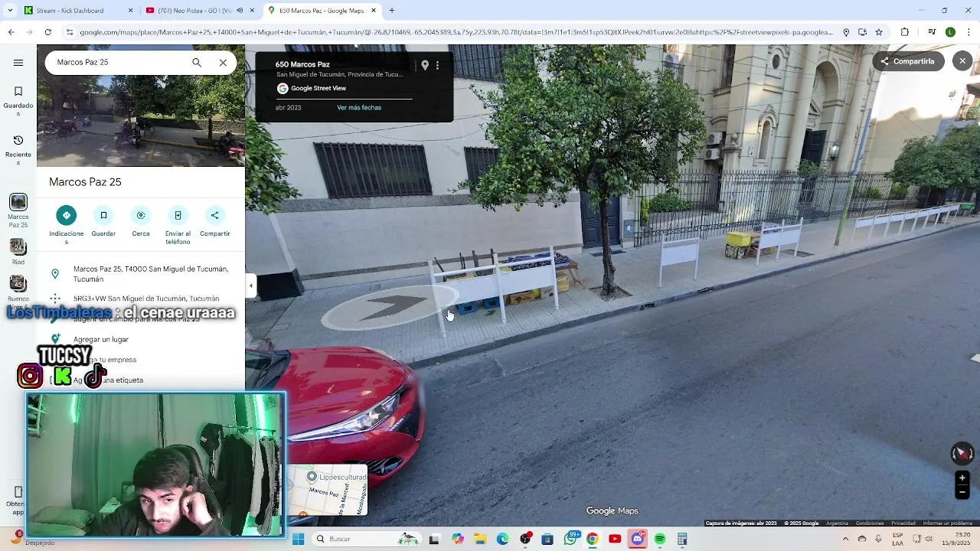Search nearby with the Cerca button
Viewport: 980px width, 551px height.
coord(141,222)
